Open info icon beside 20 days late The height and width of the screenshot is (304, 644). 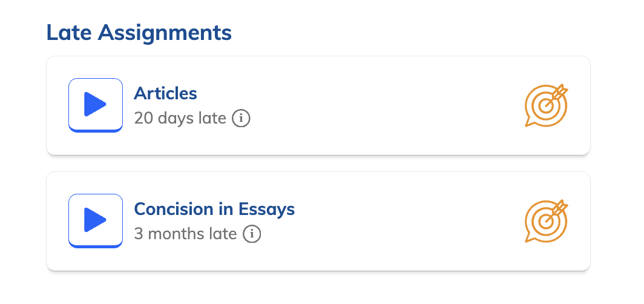pos(241,118)
